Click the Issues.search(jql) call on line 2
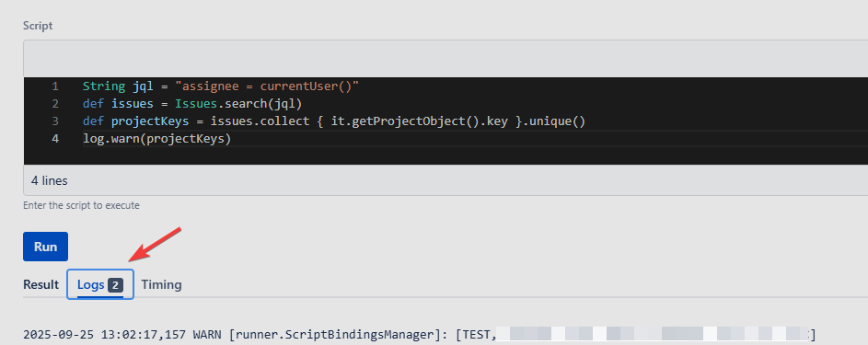 (238, 104)
